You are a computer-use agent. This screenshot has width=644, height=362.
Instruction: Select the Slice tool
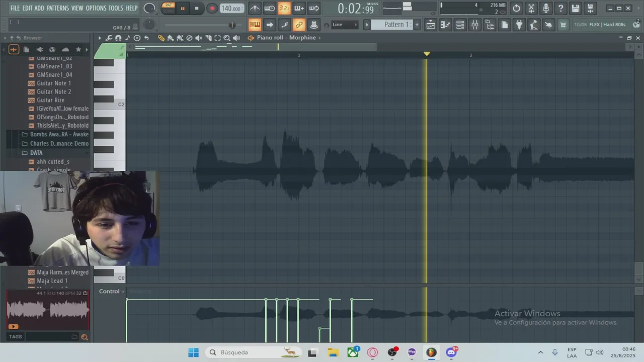point(208,38)
